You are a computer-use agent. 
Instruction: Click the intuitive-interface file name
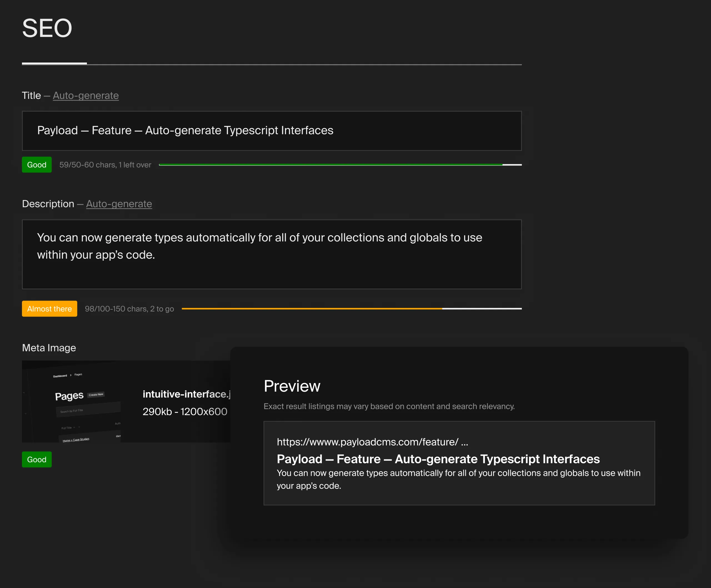[x=186, y=394]
